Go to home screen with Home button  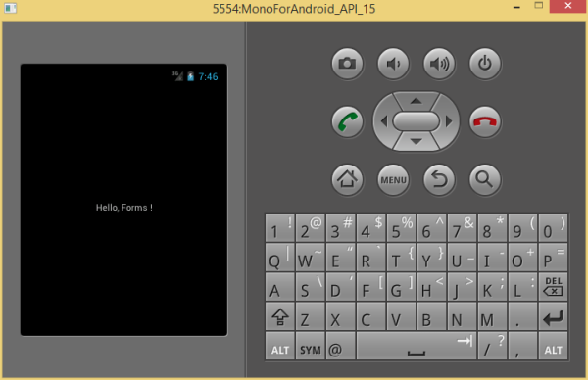347,180
